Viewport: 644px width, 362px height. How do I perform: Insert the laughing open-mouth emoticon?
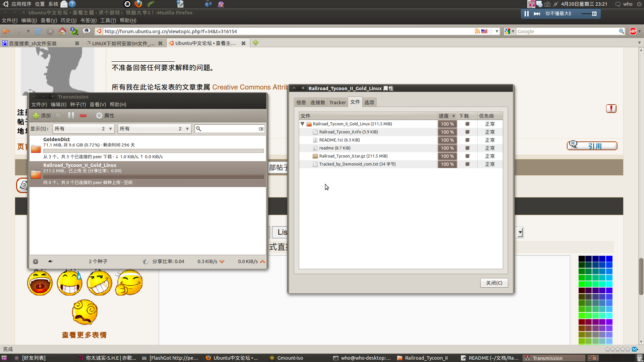point(40,283)
